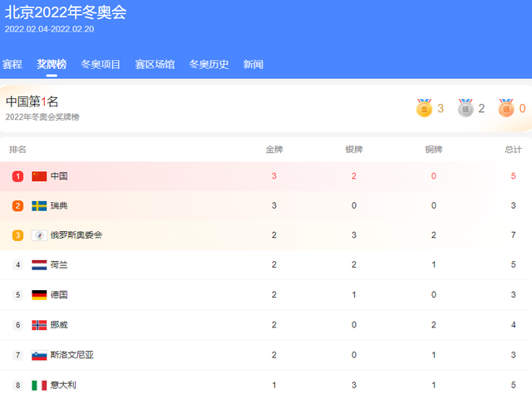Open the 中国 country row name

pos(59,176)
